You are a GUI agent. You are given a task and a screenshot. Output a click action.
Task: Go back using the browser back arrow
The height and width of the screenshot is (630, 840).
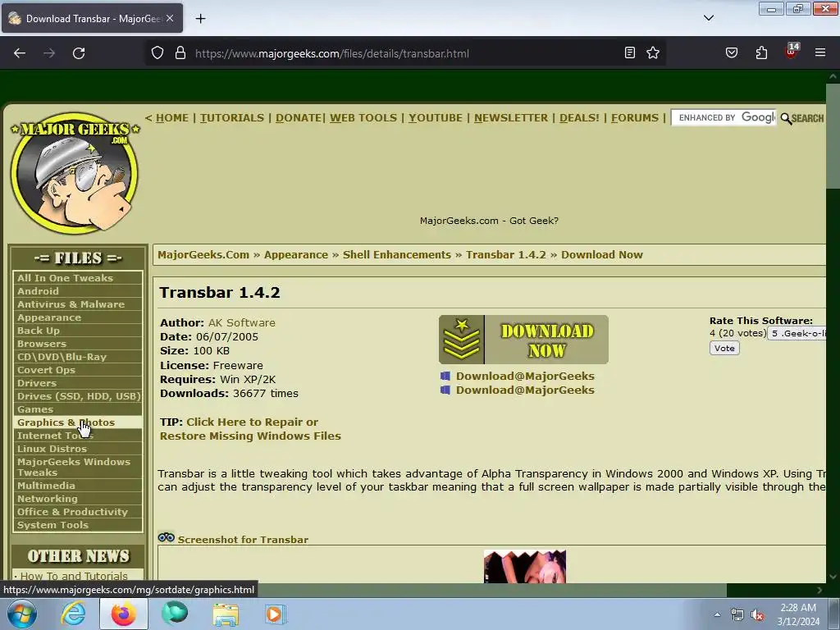pyautogui.click(x=20, y=53)
